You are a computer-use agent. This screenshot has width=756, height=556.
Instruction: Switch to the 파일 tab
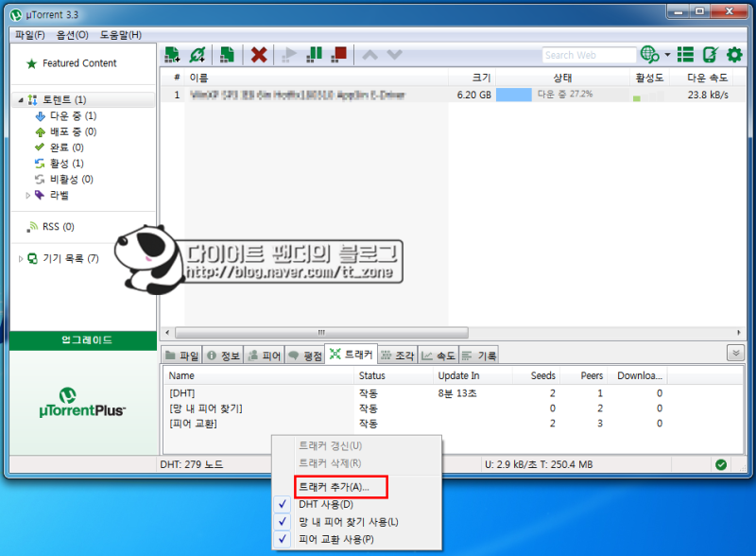(x=181, y=356)
